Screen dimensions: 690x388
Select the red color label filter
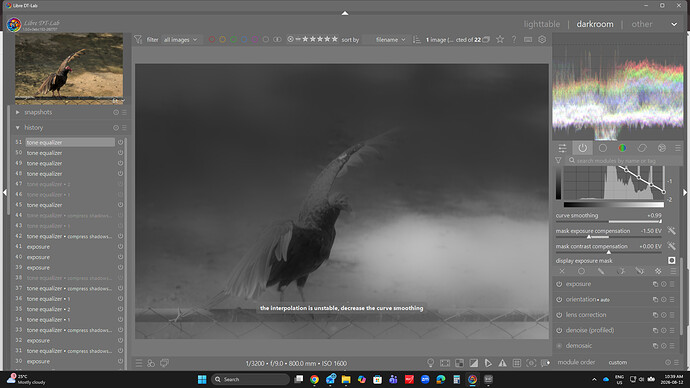coord(212,40)
